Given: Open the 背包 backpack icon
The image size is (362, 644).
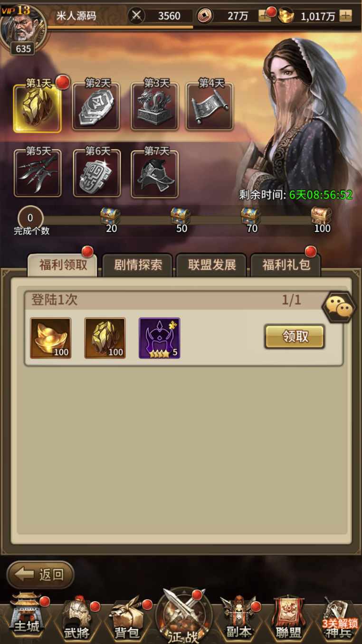Looking at the screenshot, I should (128, 618).
